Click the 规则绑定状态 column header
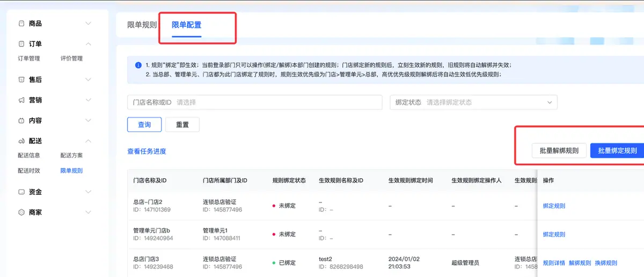 [x=289, y=180]
